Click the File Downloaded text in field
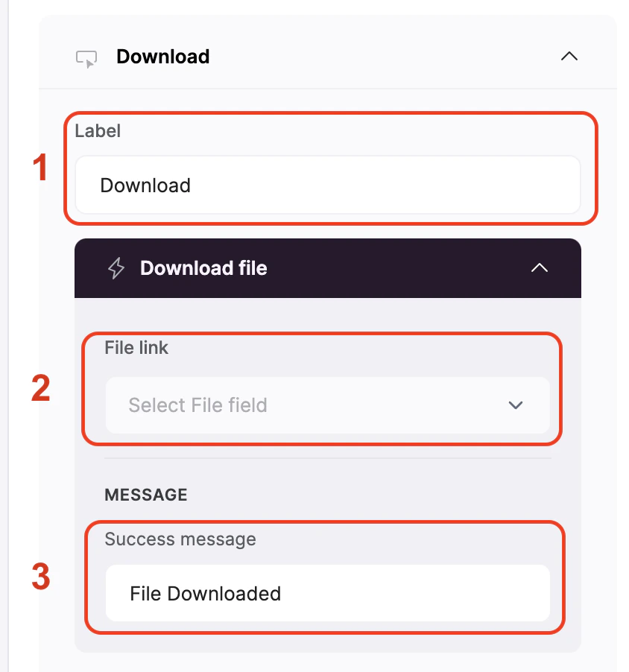 pos(206,594)
